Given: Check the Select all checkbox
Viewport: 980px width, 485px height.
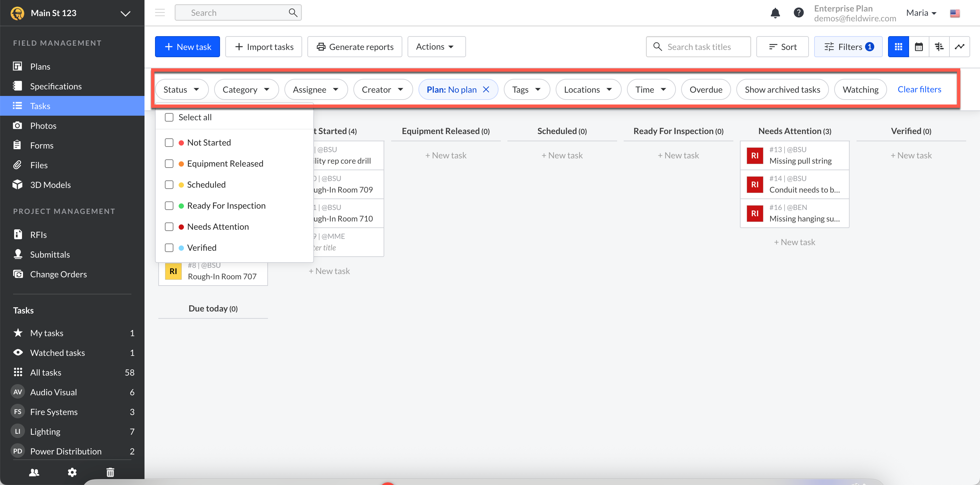Looking at the screenshot, I should pyautogui.click(x=169, y=117).
